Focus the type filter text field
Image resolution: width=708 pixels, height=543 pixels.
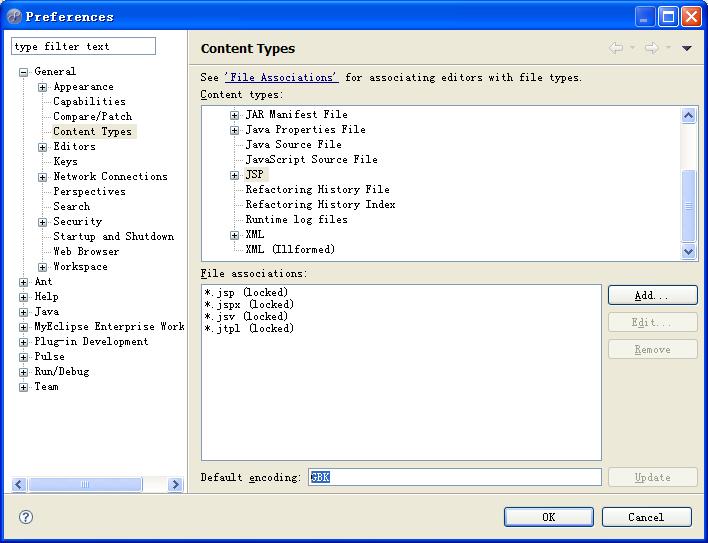click(x=84, y=46)
